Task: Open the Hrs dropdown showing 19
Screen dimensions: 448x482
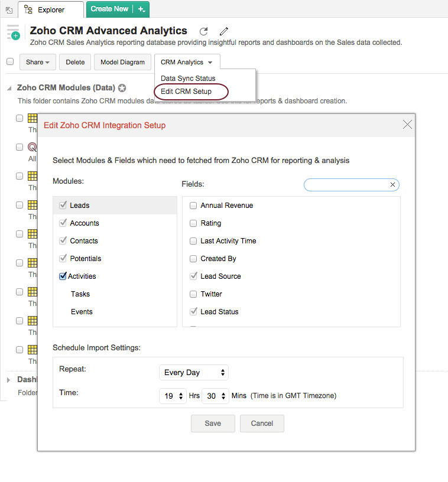Action: pos(173,396)
